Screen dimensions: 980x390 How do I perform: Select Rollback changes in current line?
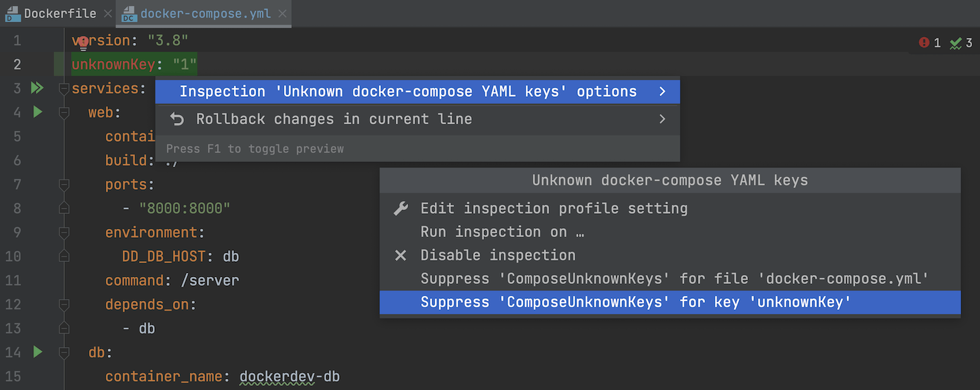pyautogui.click(x=334, y=119)
